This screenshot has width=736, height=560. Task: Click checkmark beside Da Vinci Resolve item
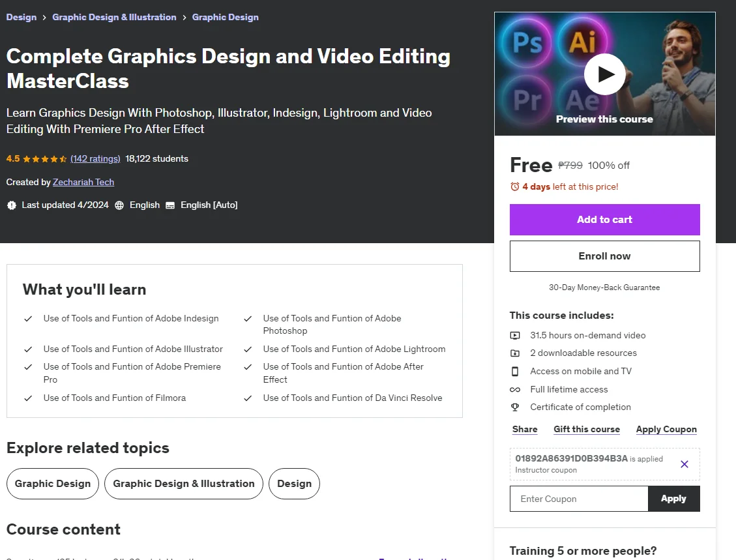(x=248, y=398)
